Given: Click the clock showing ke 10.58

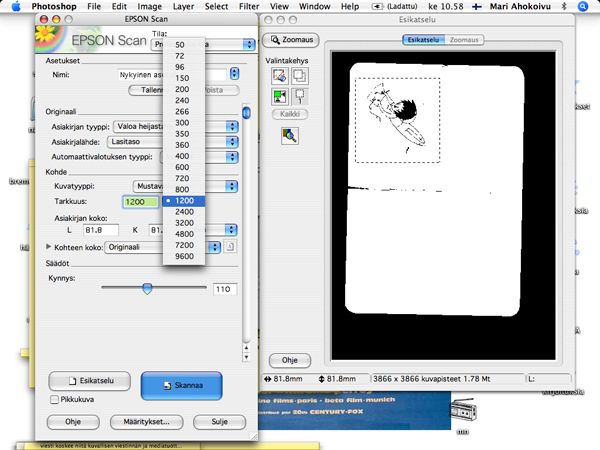Looking at the screenshot, I should (446, 7).
